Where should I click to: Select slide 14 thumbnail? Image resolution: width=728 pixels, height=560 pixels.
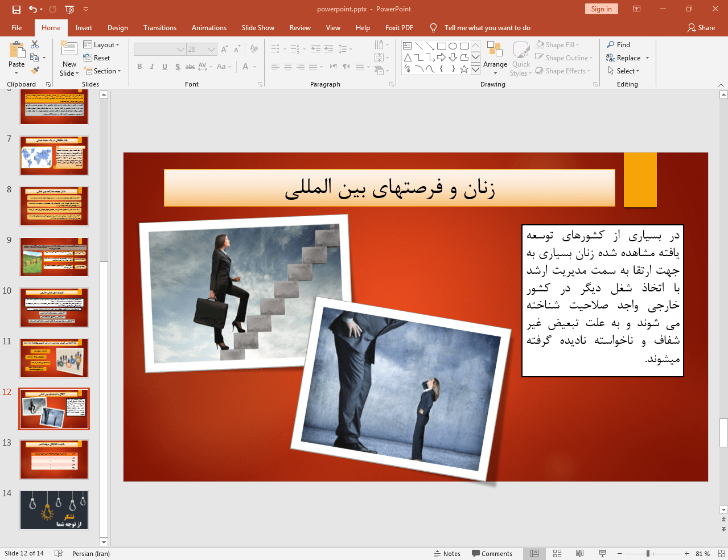(x=54, y=510)
